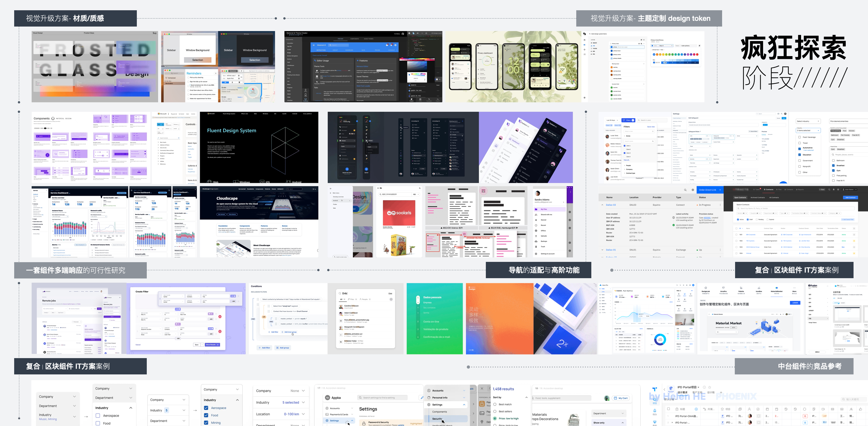The height and width of the screenshot is (426, 868).
Task: Open the Last 30 days dropdown
Action: click(x=612, y=120)
